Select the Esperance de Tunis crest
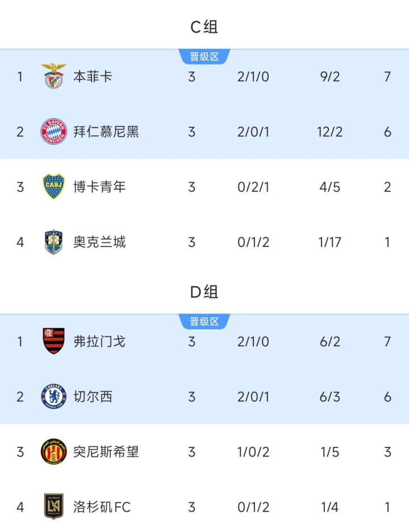The image size is (409, 532). pos(53,451)
